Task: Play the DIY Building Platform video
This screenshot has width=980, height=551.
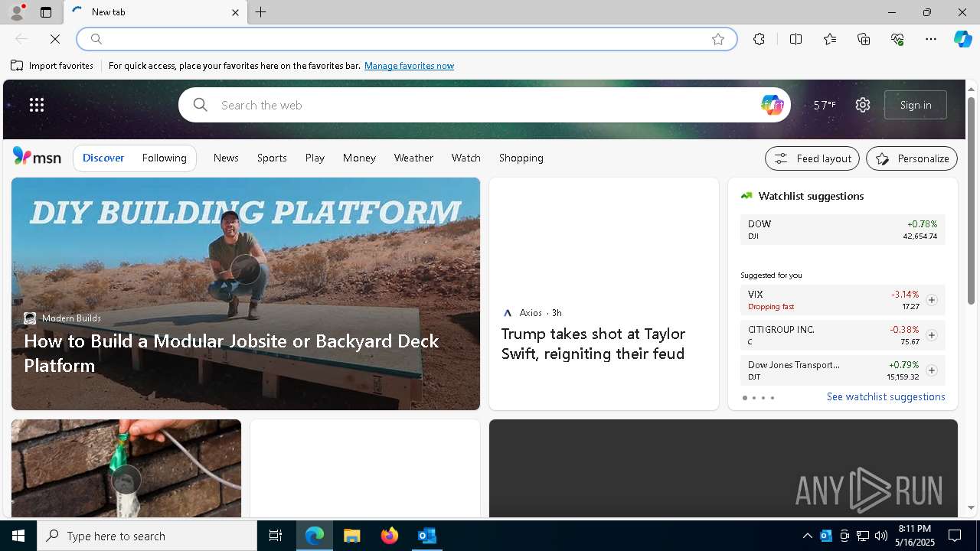Action: tap(246, 269)
